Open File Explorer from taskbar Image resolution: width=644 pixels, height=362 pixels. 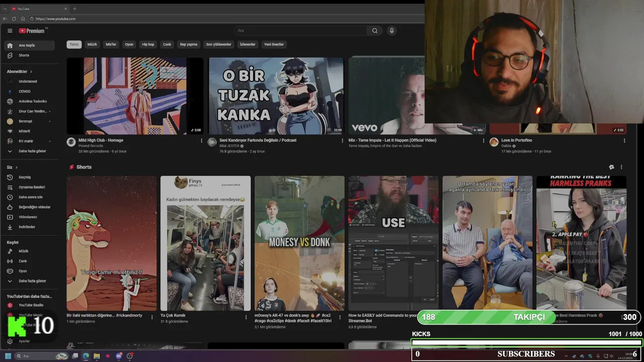click(x=97, y=356)
